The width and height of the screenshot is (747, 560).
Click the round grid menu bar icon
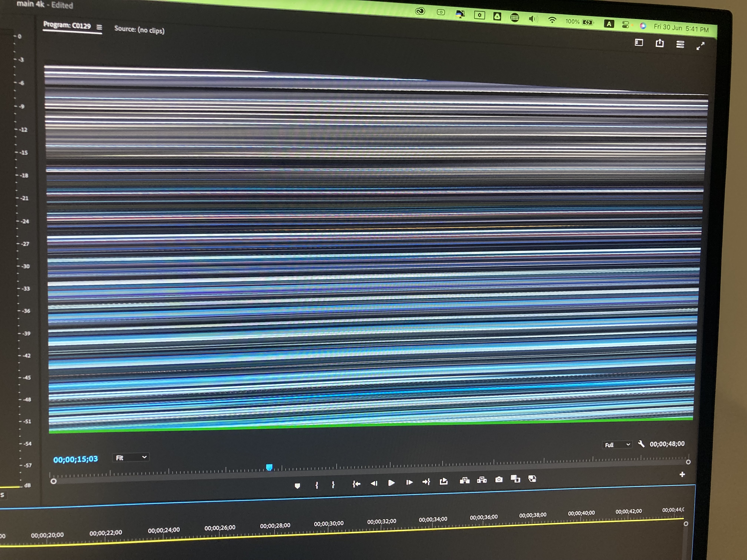click(x=515, y=17)
